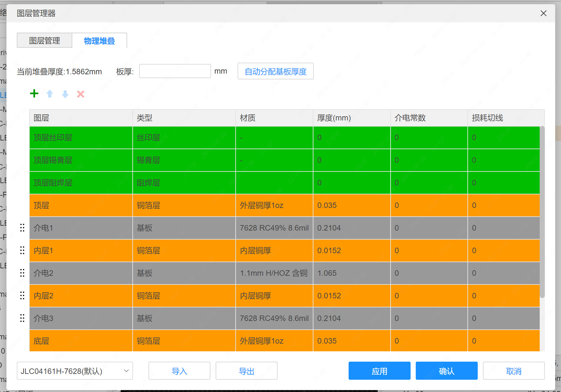561x392 pixels.
Task: Select the 介电1 layer name cell
Action: [x=81, y=228]
